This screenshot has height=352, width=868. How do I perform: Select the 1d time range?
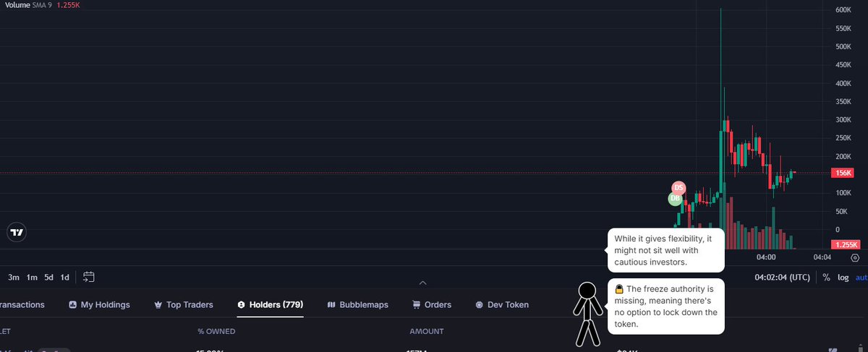point(65,277)
